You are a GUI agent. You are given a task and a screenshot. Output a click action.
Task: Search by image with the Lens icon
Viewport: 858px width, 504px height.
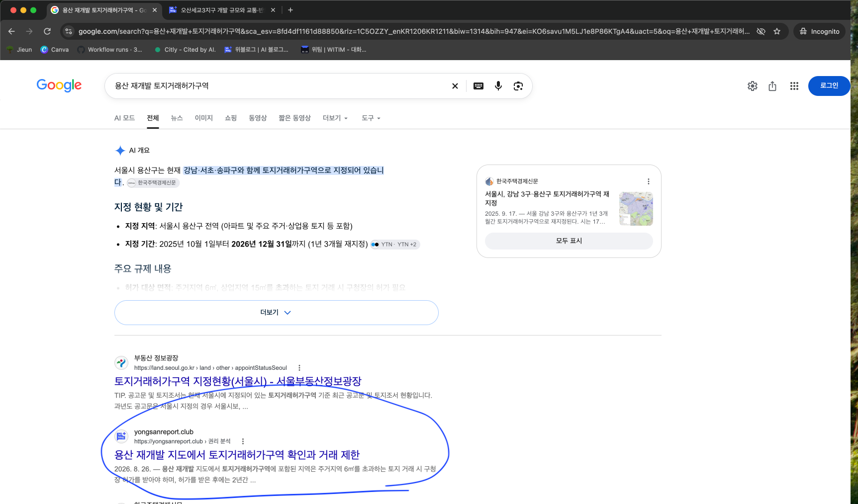pyautogui.click(x=518, y=86)
